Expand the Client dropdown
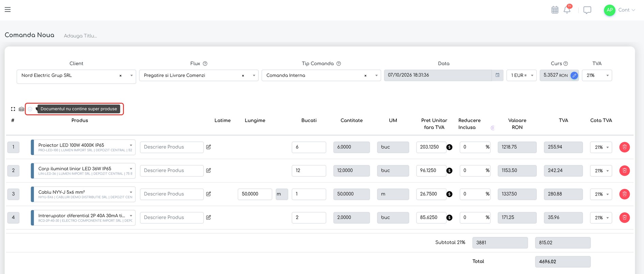 click(131, 75)
